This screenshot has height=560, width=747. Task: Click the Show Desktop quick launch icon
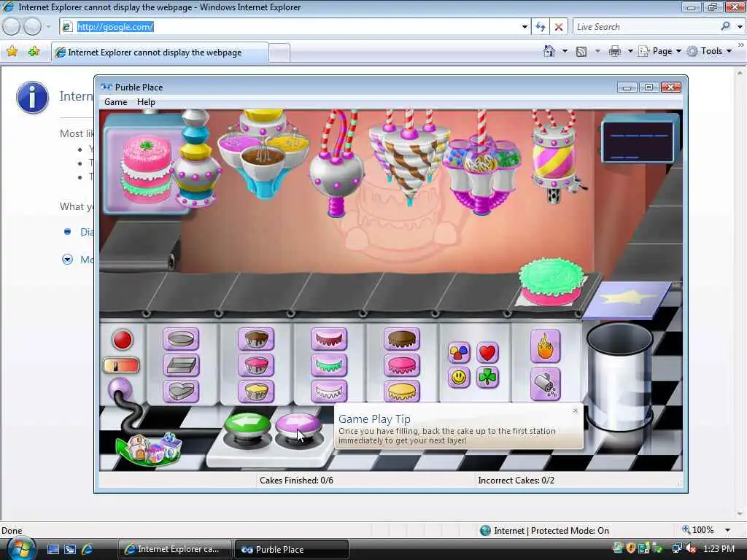coord(53,549)
